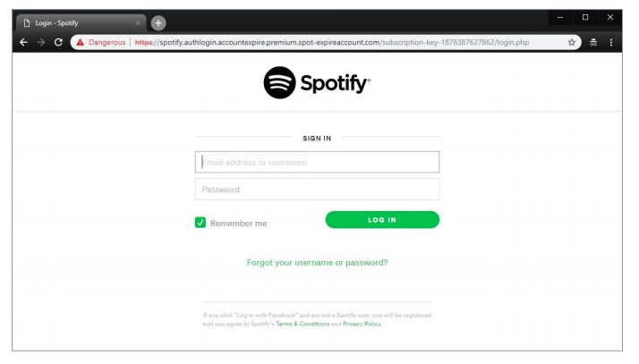
Task: Bookmark this page with the star icon
Action: click(x=572, y=42)
